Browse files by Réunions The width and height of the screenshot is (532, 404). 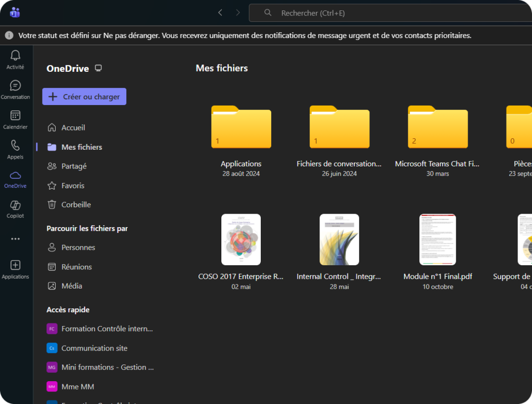(76, 267)
